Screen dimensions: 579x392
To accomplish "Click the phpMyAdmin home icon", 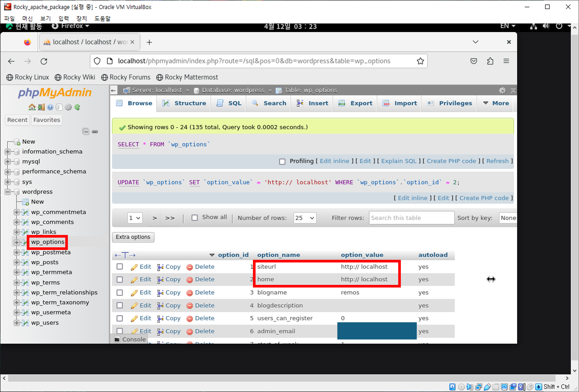I will pos(32,107).
